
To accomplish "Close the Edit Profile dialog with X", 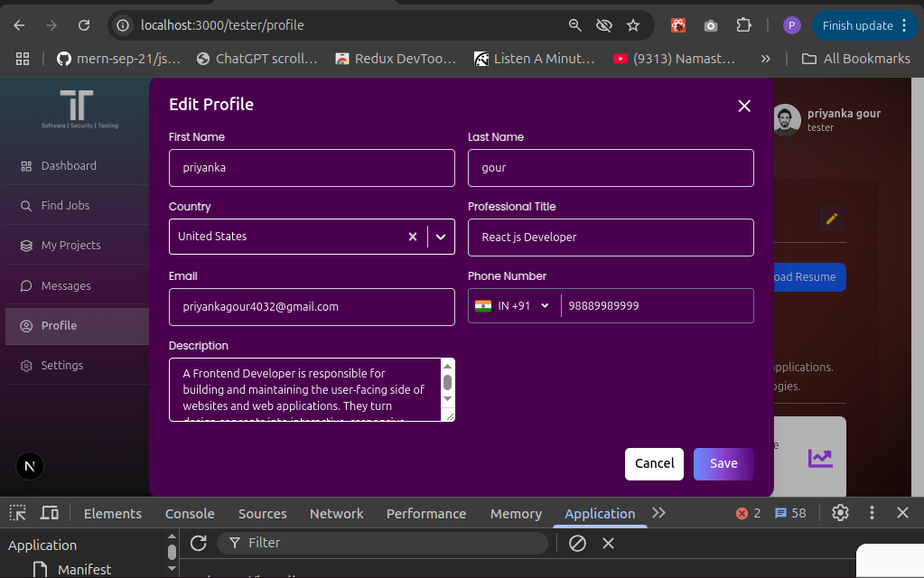I will coord(744,106).
